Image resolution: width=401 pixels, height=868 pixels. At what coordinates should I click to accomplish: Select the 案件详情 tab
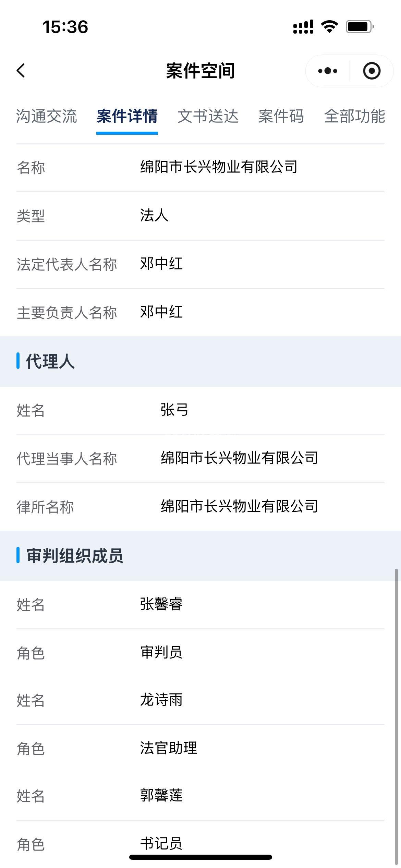(x=127, y=116)
